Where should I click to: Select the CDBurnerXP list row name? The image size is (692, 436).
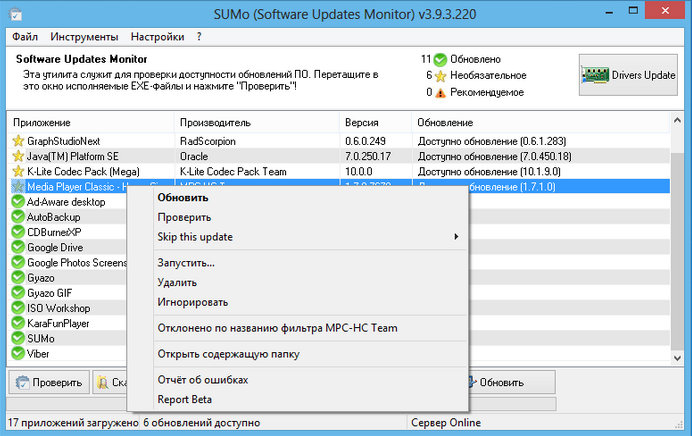54,232
